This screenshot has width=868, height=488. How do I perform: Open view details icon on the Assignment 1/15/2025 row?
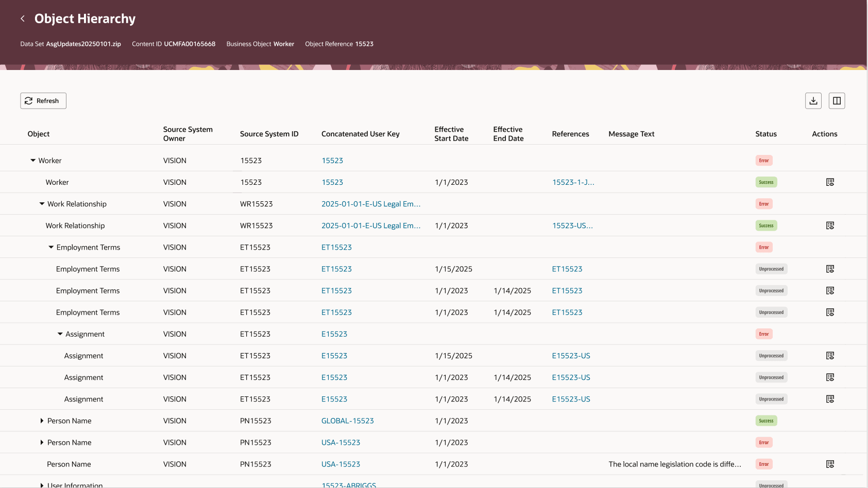[x=829, y=355]
